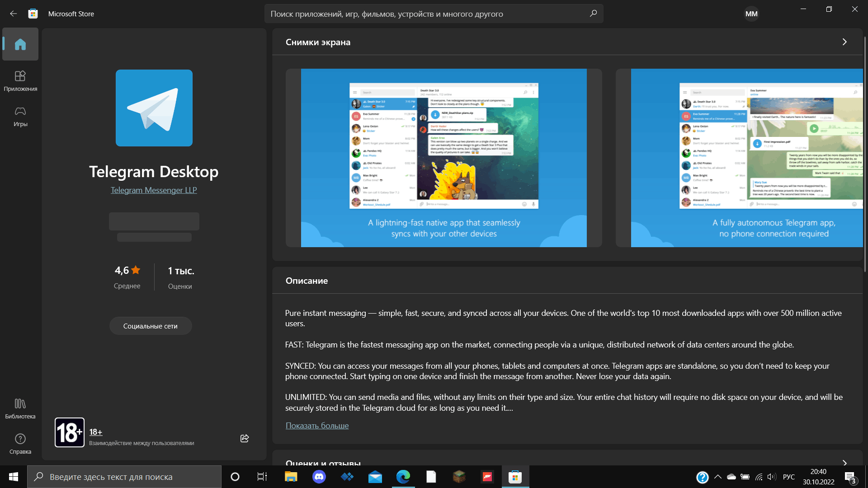Open Discord from taskbar
The width and height of the screenshot is (868, 488).
coord(319,477)
